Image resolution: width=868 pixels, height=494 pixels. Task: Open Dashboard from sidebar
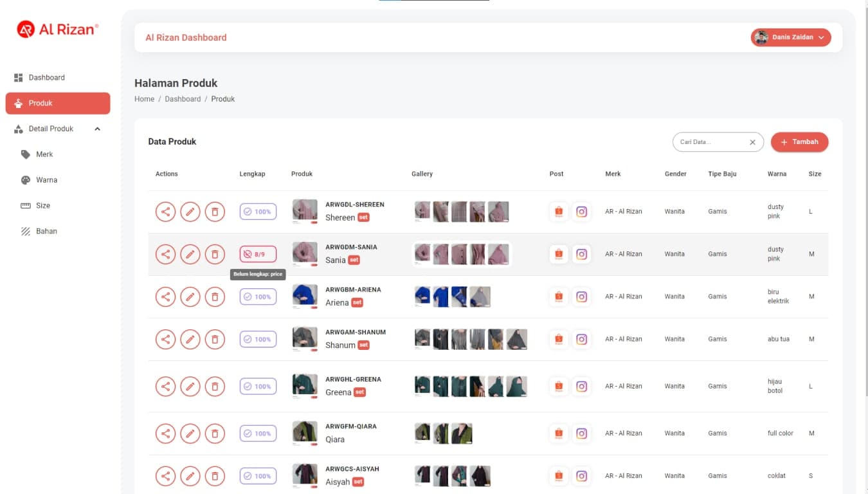click(58, 77)
